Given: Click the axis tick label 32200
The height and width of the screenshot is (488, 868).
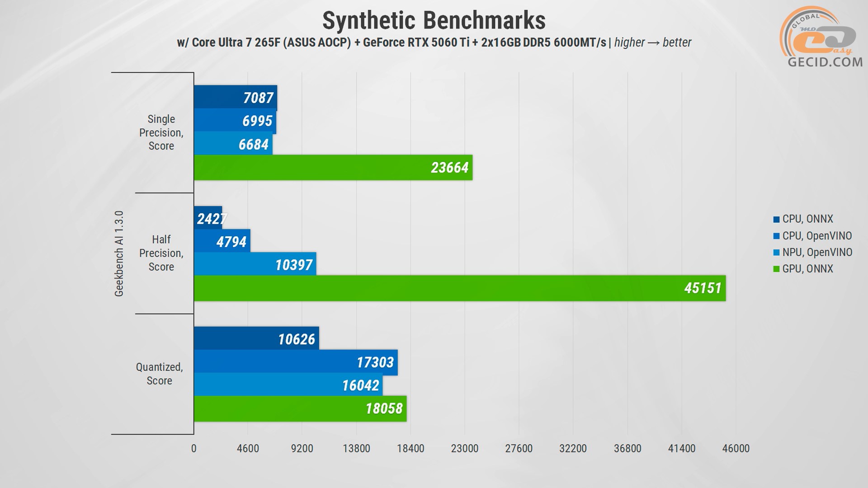Looking at the screenshot, I should pos(573,449).
